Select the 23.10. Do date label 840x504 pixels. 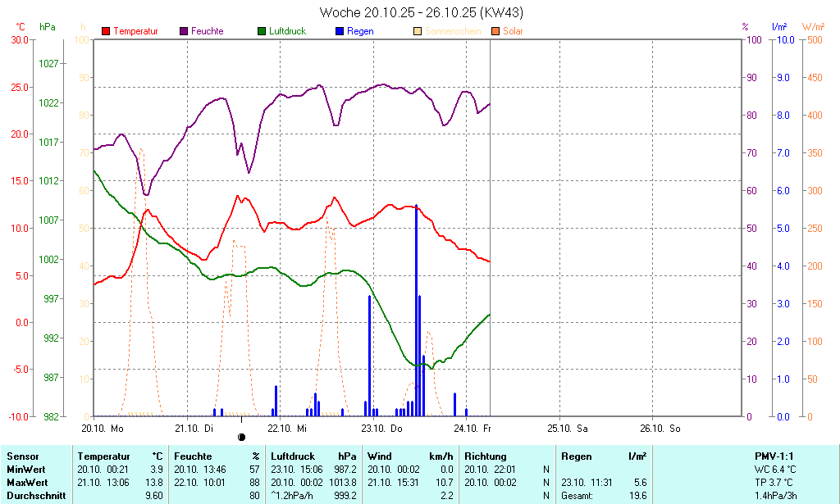tap(382, 428)
